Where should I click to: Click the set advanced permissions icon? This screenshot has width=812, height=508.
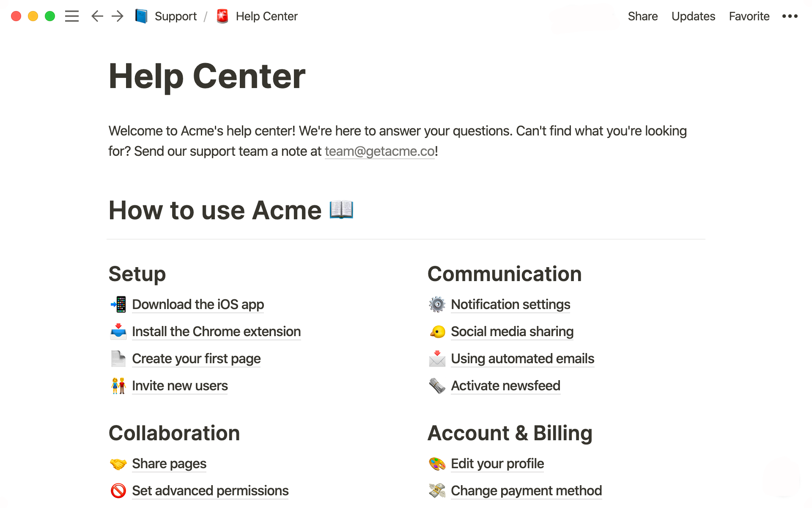pyautogui.click(x=117, y=490)
